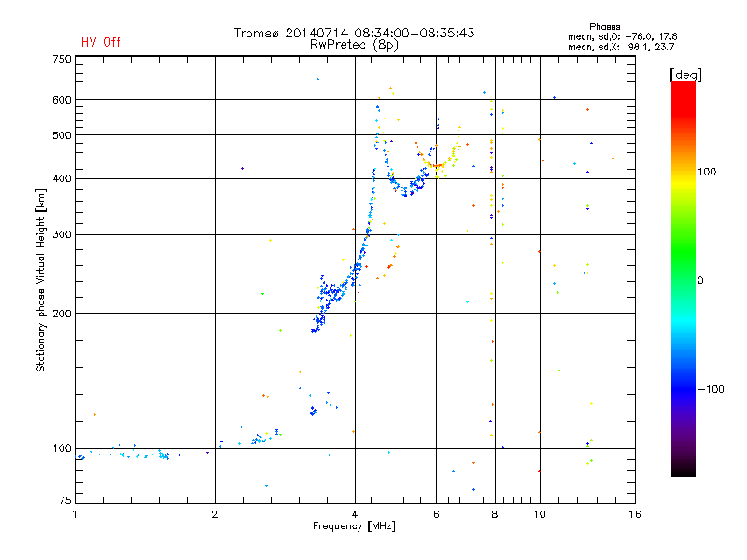The image size is (747, 560).
Task: Click the 'Phases' header text
Action: click(604, 27)
